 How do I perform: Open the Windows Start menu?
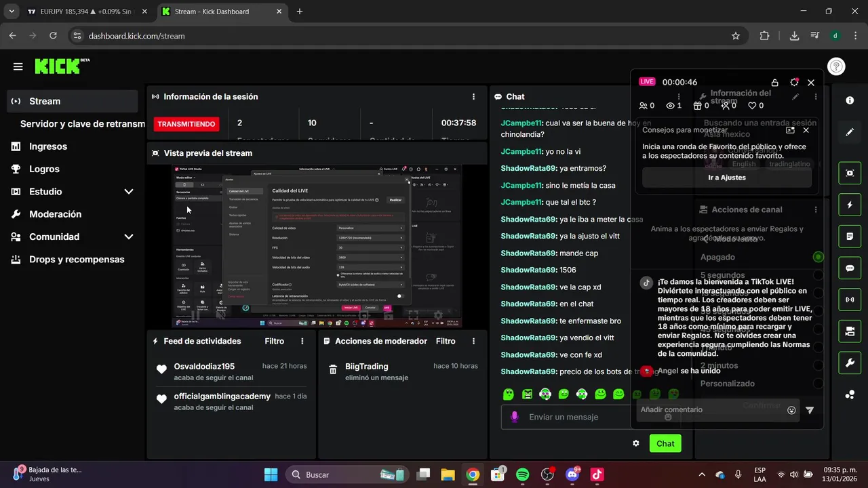(x=271, y=474)
